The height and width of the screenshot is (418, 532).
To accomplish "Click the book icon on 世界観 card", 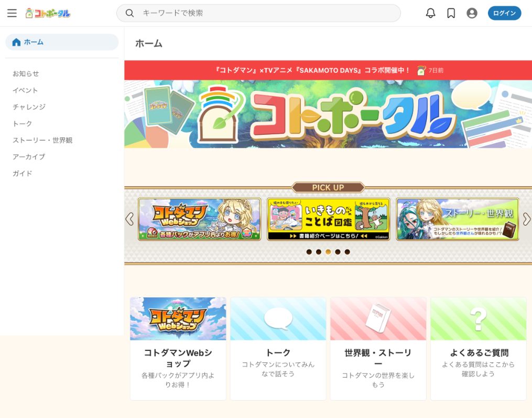I will tap(378, 318).
